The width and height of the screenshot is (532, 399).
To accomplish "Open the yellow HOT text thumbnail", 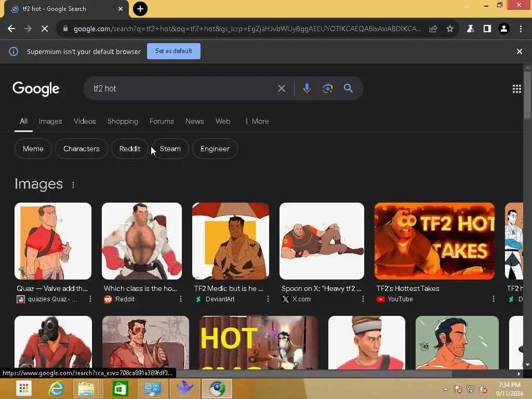I will tap(259, 342).
